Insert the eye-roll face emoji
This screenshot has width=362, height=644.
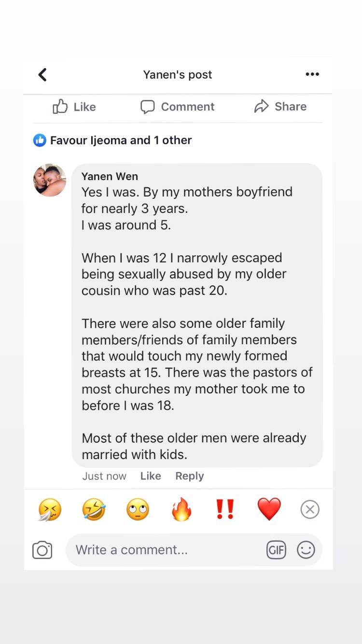click(x=138, y=510)
